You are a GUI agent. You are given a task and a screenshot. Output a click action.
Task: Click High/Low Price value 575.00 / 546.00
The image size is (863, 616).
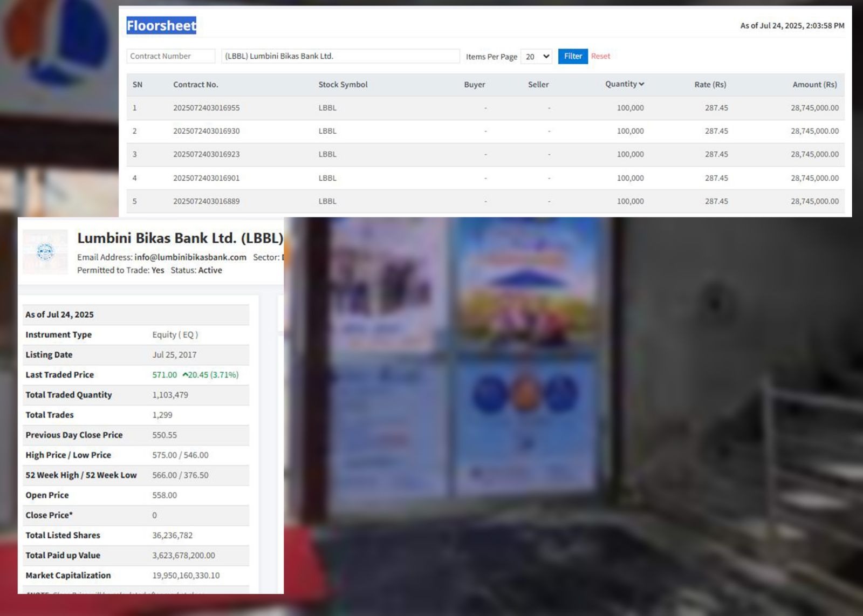(180, 455)
